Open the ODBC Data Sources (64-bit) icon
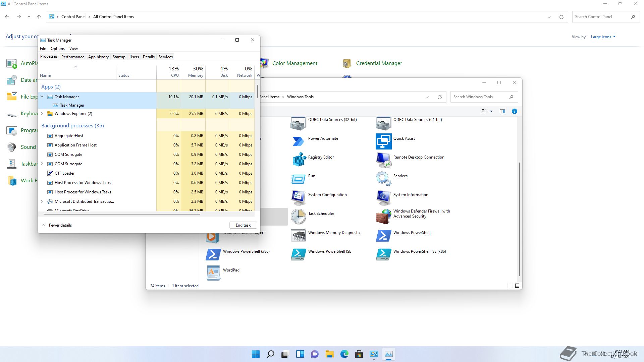 [x=383, y=123]
